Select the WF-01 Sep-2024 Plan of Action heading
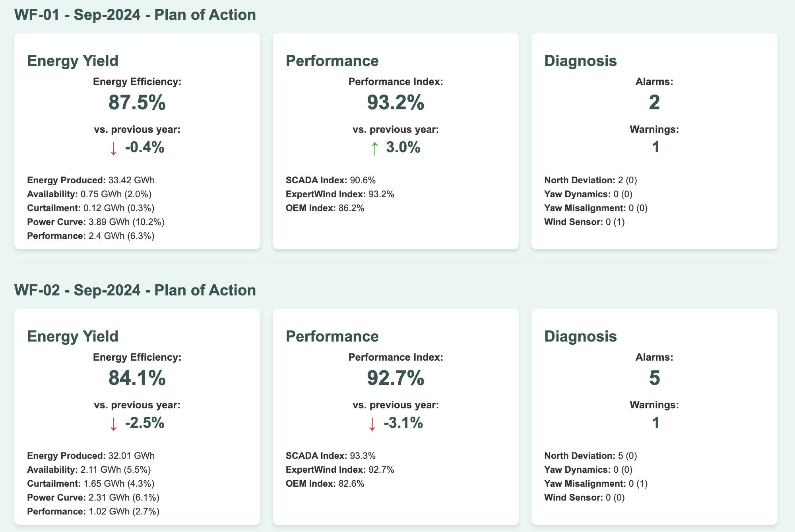 coord(135,15)
